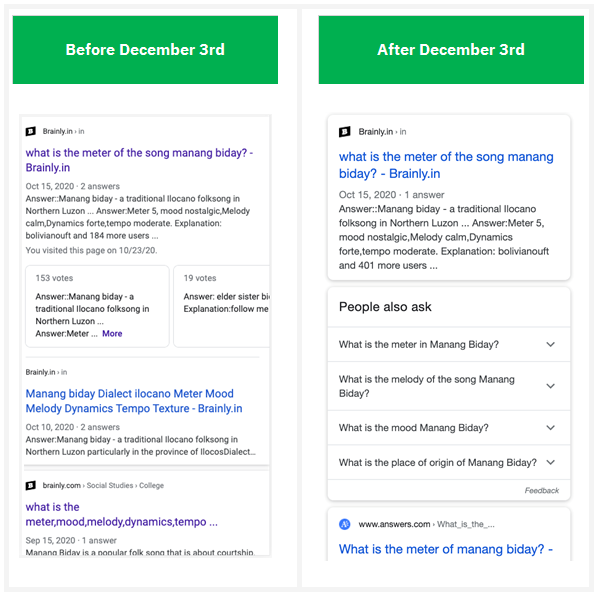Screen dimensions: 598x597
Task: Expand 'What is the place of origin' question
Action: tap(449, 462)
